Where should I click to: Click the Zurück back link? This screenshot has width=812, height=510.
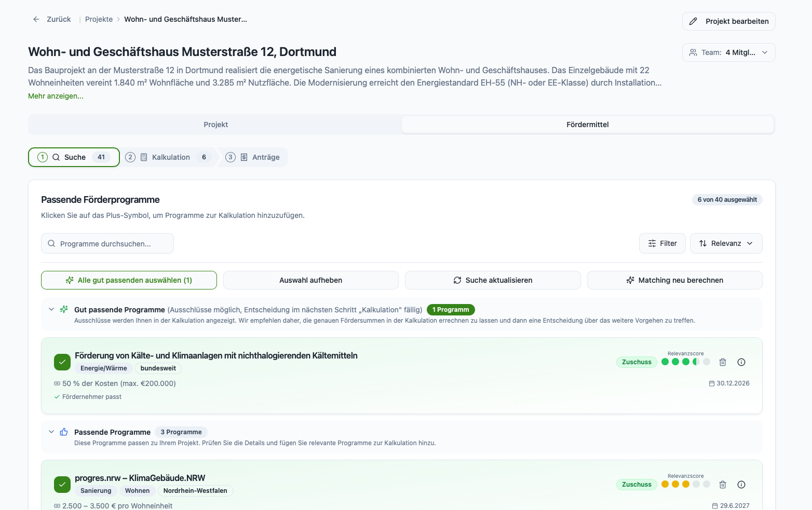click(52, 19)
